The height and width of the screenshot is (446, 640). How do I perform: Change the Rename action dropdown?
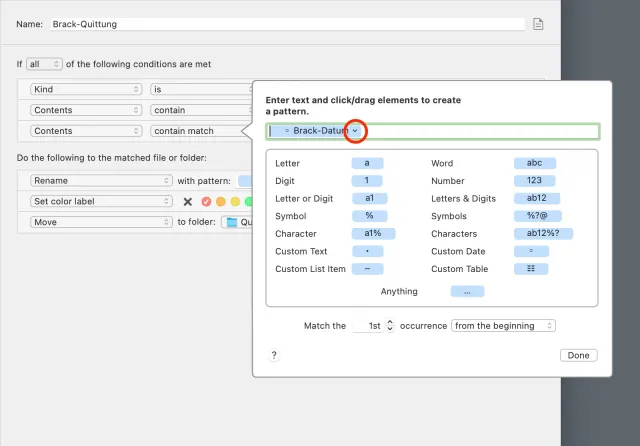pos(100,181)
